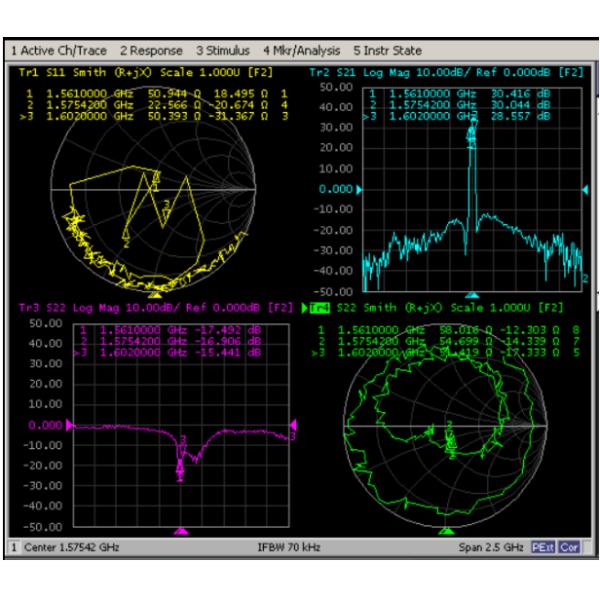Open the Response menu
The height and width of the screenshot is (600, 600).
(x=146, y=50)
